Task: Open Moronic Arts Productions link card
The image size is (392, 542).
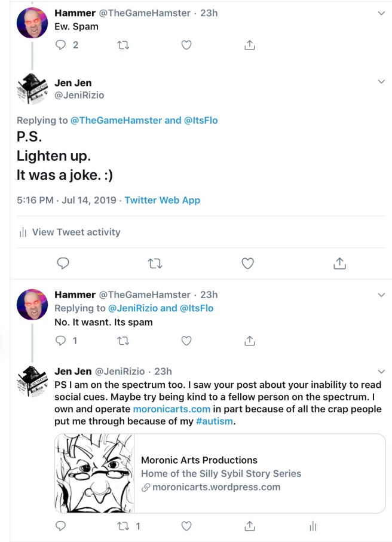Action: coord(220,473)
